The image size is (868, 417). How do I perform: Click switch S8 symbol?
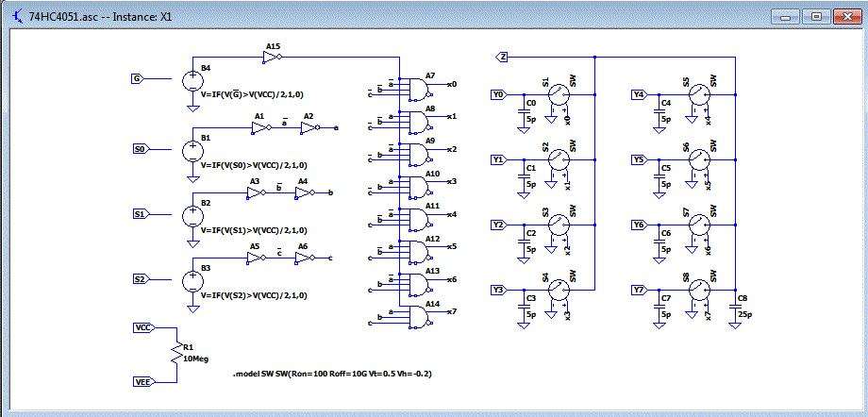[x=698, y=291]
